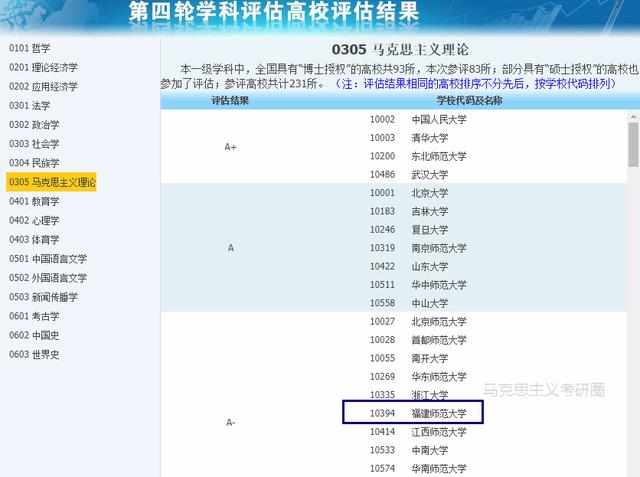The width and height of the screenshot is (640, 477).
Task: Select the 10001 北京大学 row
Action: [x=409, y=193]
